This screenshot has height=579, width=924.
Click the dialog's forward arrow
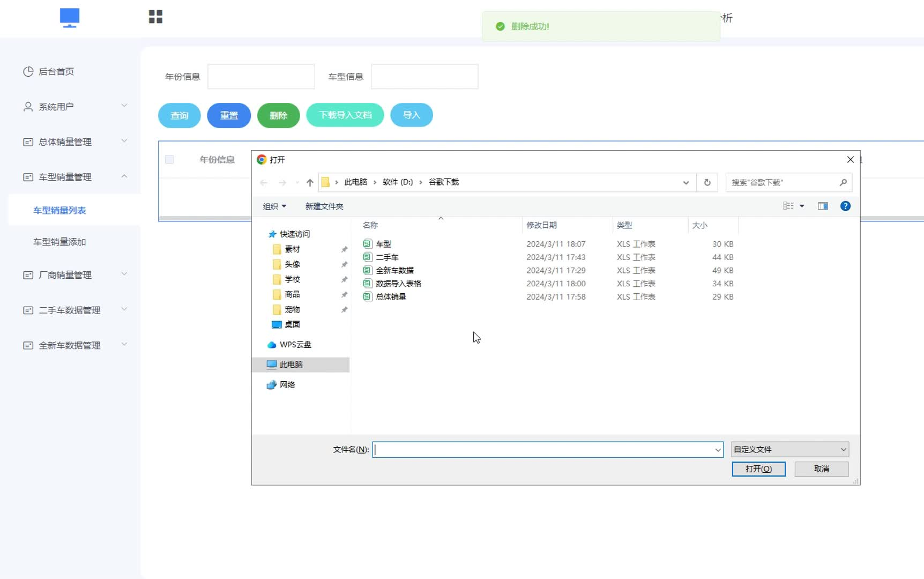pyautogui.click(x=282, y=182)
